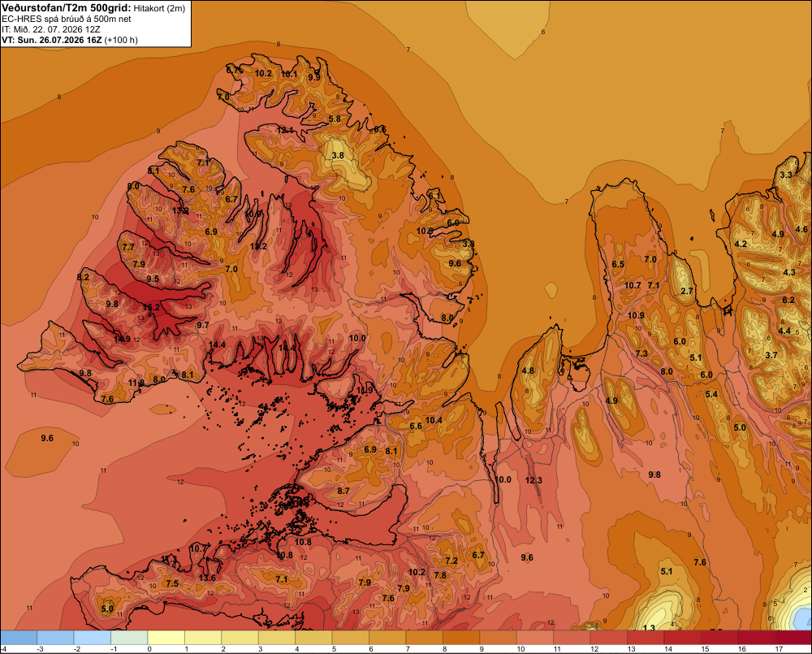Click the 7.7 temperature value
The image size is (812, 654).
[128, 247]
